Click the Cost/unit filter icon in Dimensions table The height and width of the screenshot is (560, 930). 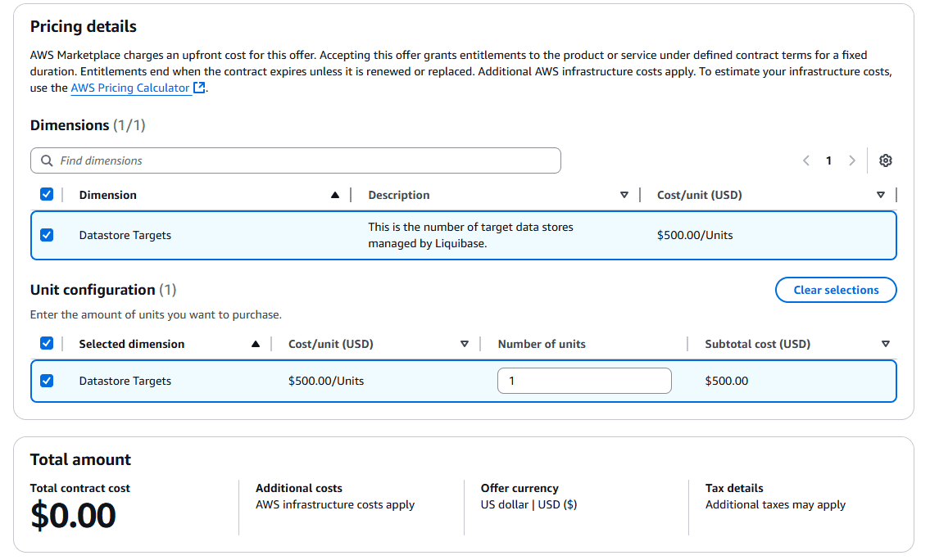coord(881,195)
